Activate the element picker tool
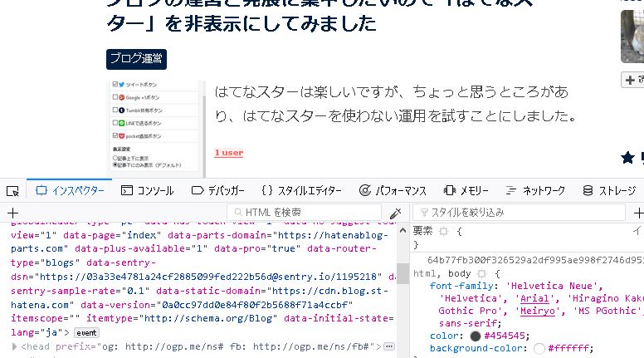Viewport: 644px width, 358px height. [x=12, y=191]
